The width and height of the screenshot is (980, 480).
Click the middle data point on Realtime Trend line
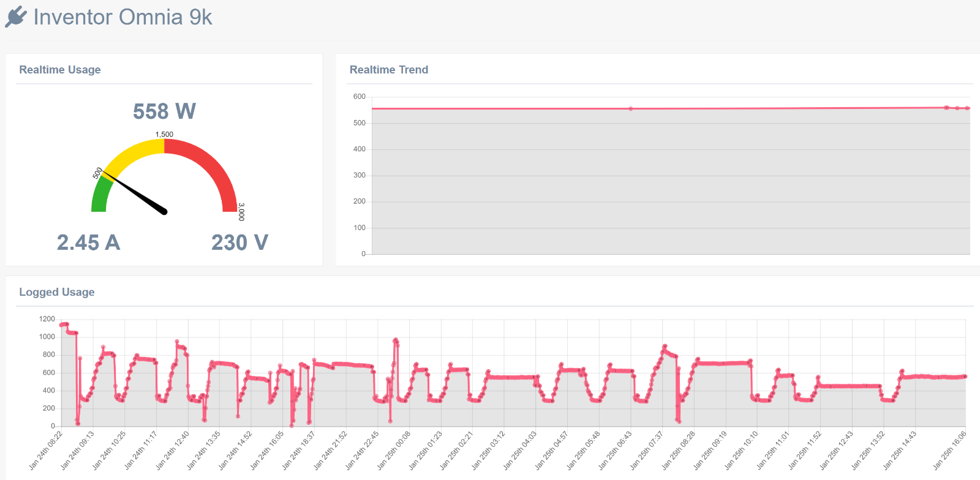[631, 109]
